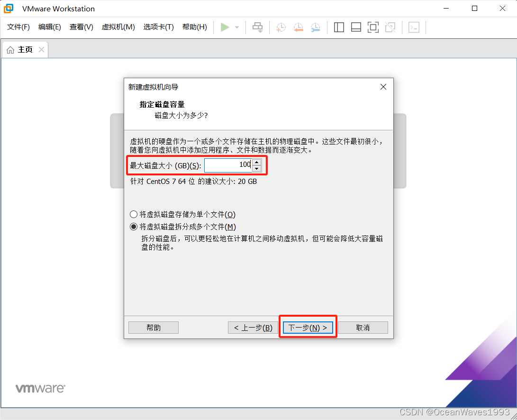Close the VMware Workstation window

click(x=502, y=8)
